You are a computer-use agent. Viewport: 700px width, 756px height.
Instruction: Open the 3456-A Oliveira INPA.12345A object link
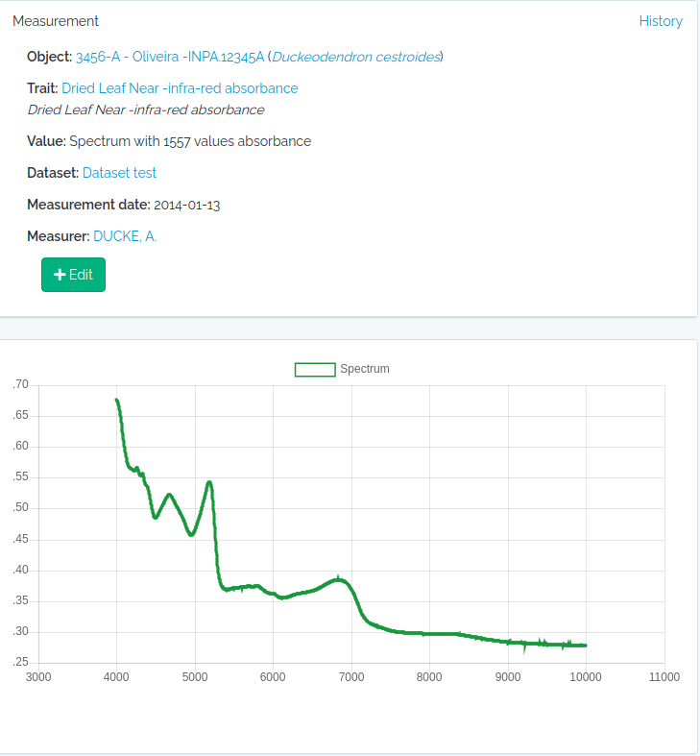170,57
